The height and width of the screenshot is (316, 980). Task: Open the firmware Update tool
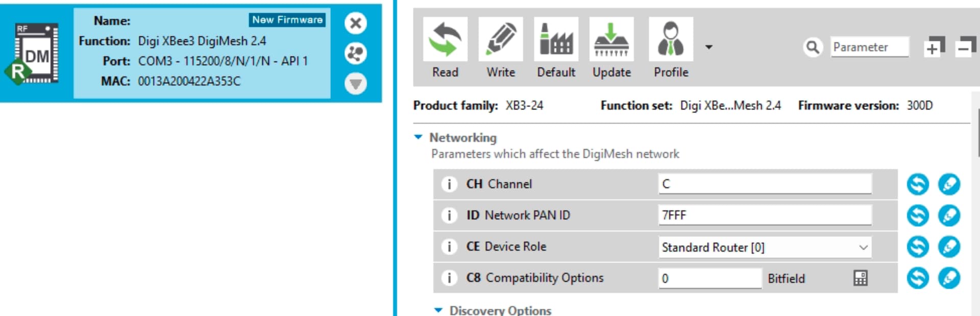pyautogui.click(x=611, y=39)
